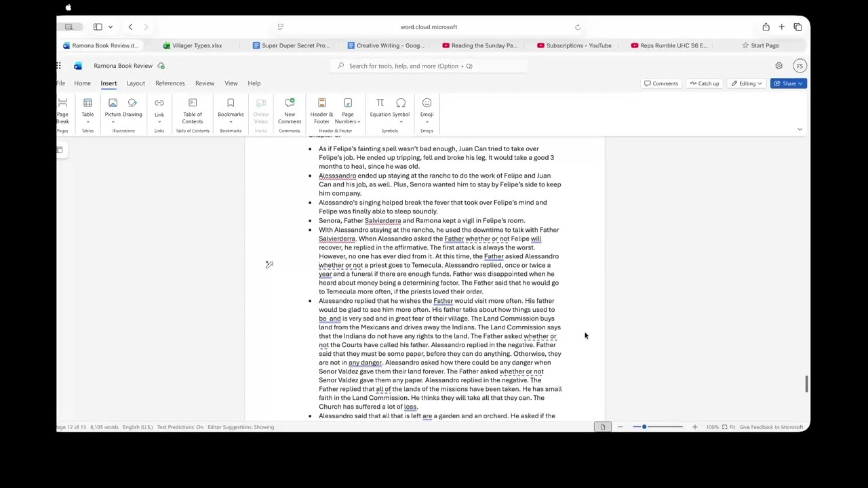Open Safari share menu

click(x=766, y=27)
